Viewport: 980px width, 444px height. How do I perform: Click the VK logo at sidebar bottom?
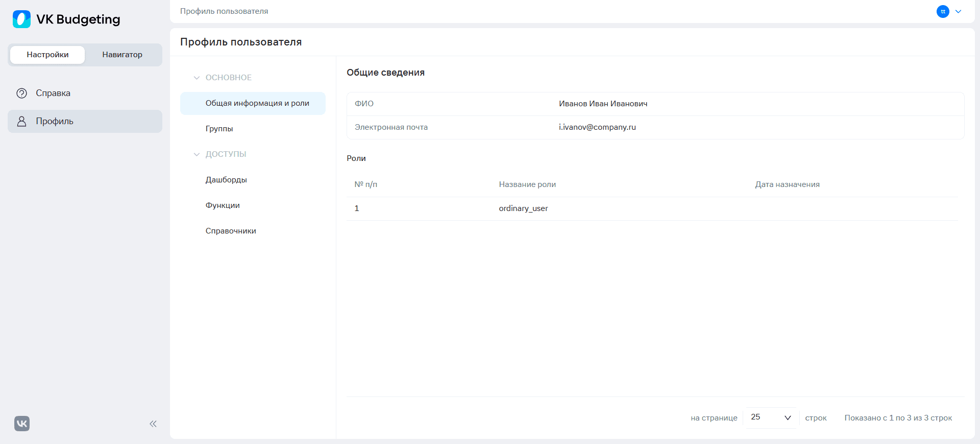(22, 424)
